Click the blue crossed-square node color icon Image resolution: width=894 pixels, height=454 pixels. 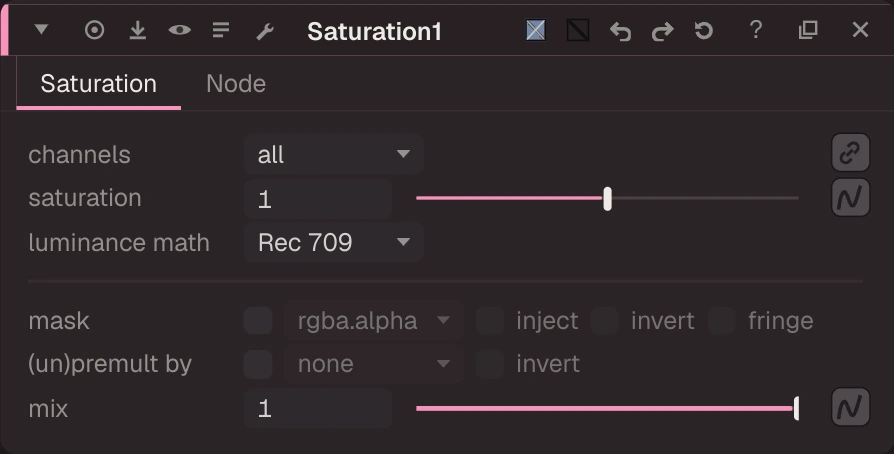click(x=535, y=30)
